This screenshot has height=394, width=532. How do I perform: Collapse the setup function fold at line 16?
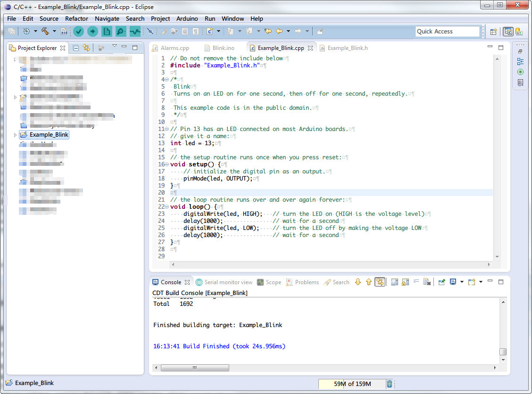click(x=166, y=164)
